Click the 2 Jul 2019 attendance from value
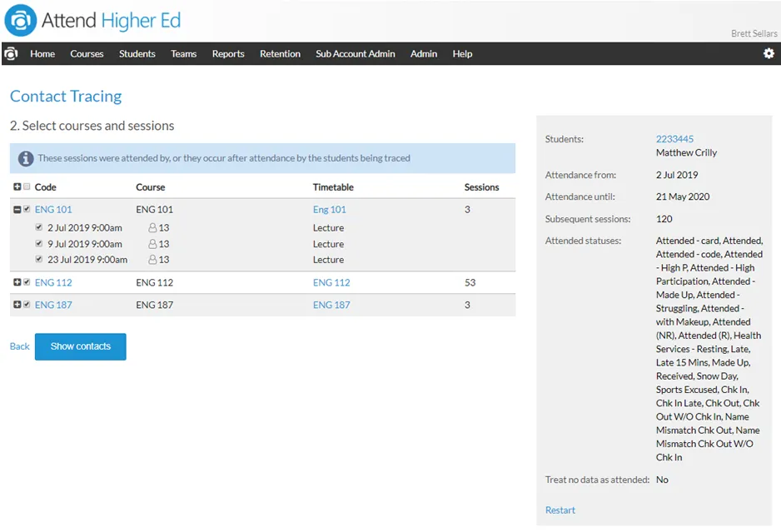 (x=677, y=175)
